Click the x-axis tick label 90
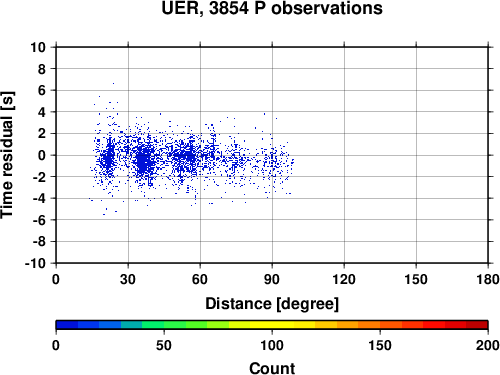Viewport: 500px width, 375px height. [x=272, y=279]
